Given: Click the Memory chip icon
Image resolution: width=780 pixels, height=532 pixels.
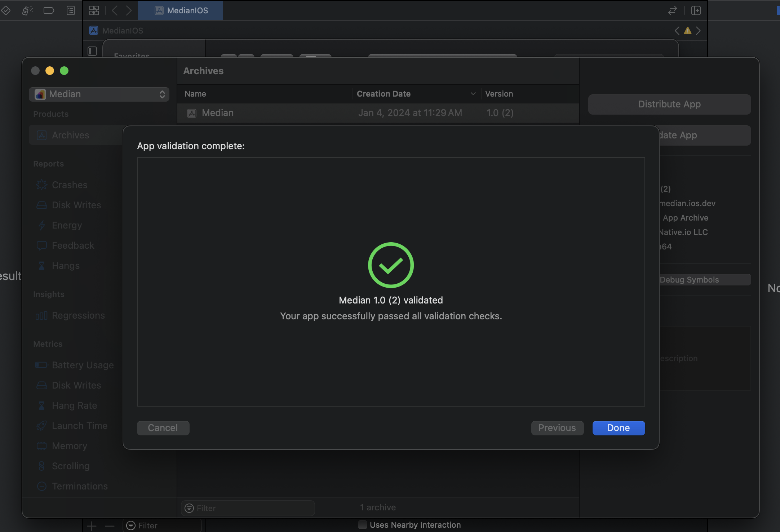Looking at the screenshot, I should pyautogui.click(x=41, y=446).
